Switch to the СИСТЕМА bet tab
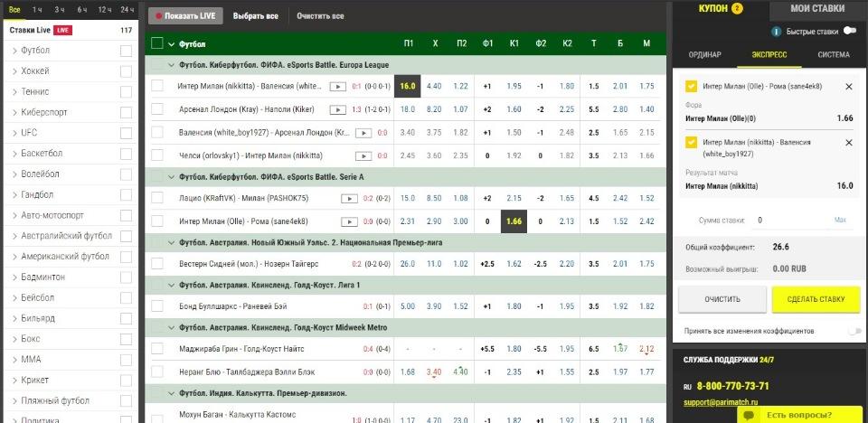The width and height of the screenshot is (868, 423). tap(833, 55)
